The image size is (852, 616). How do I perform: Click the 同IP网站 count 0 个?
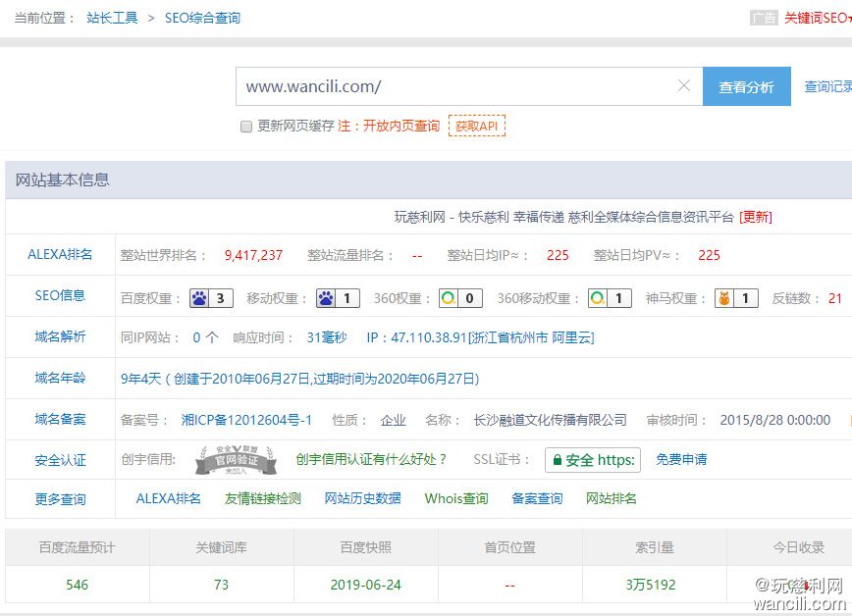click(205, 337)
